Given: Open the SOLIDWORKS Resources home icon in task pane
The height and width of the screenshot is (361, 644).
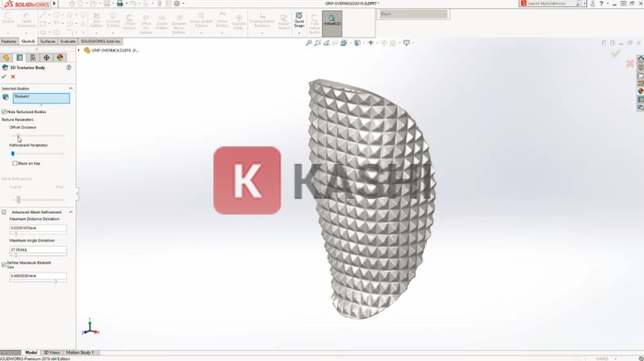Looking at the screenshot, I should (640, 59).
